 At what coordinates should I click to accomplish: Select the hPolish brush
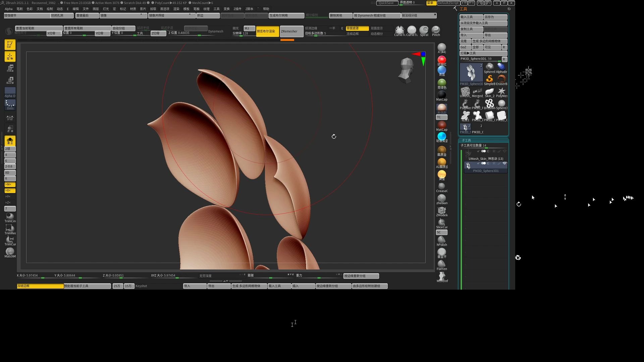pos(442,241)
